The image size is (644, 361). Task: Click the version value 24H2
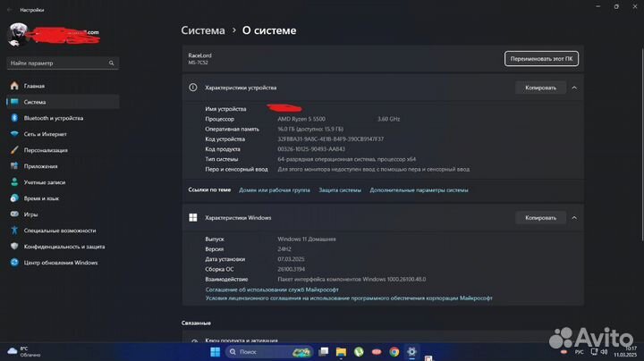(284, 249)
